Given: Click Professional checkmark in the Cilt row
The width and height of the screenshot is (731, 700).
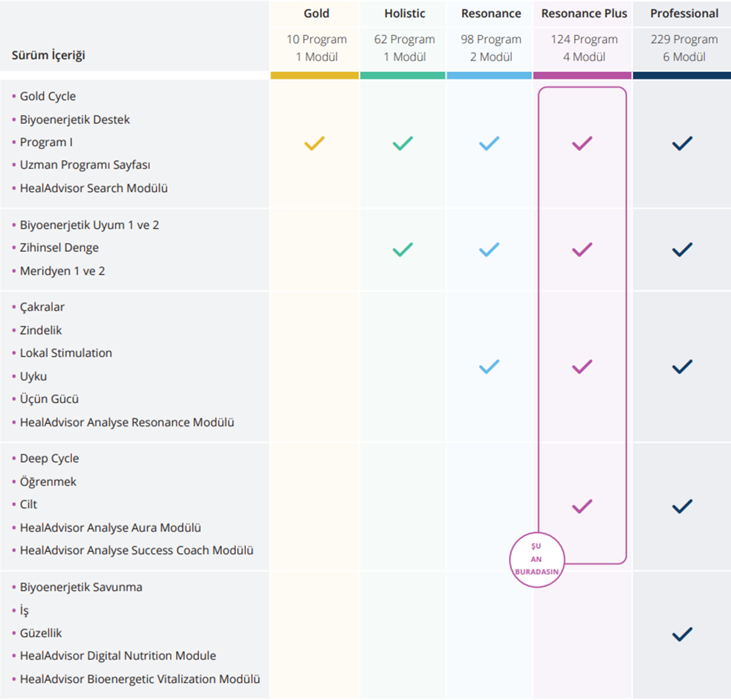Looking at the screenshot, I should [x=682, y=506].
